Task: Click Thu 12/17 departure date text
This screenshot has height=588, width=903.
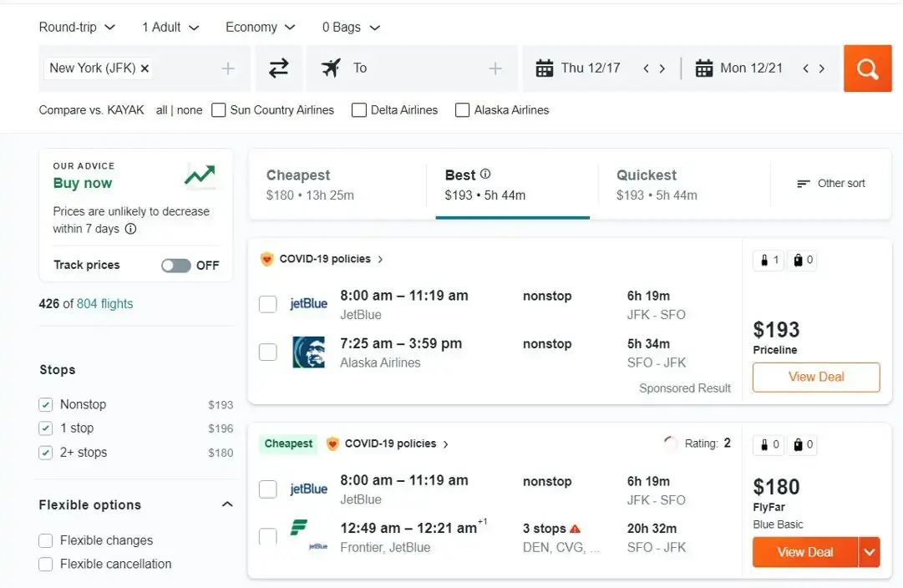Action: click(591, 68)
